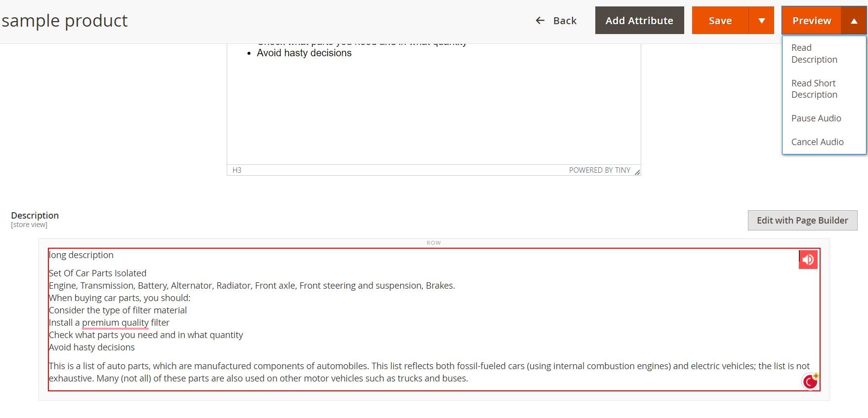The image size is (868, 418).
Task: Pause Audio from the Preview menu
Action: click(816, 118)
